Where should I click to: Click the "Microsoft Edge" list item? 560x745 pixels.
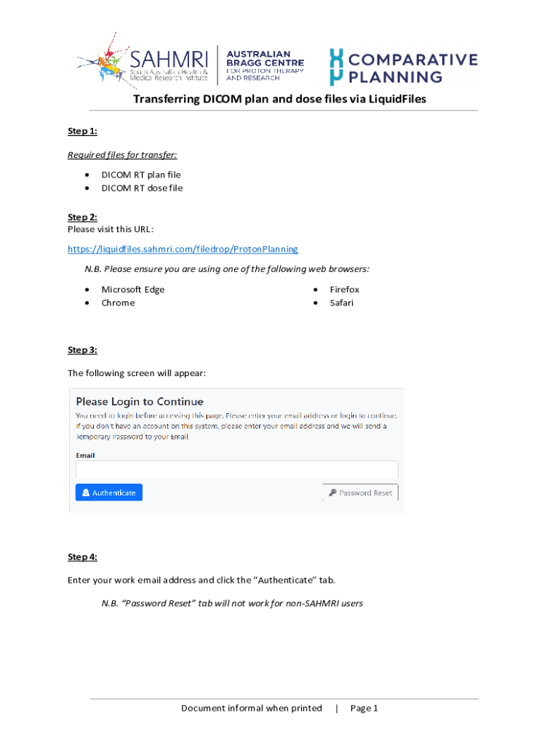click(x=133, y=290)
